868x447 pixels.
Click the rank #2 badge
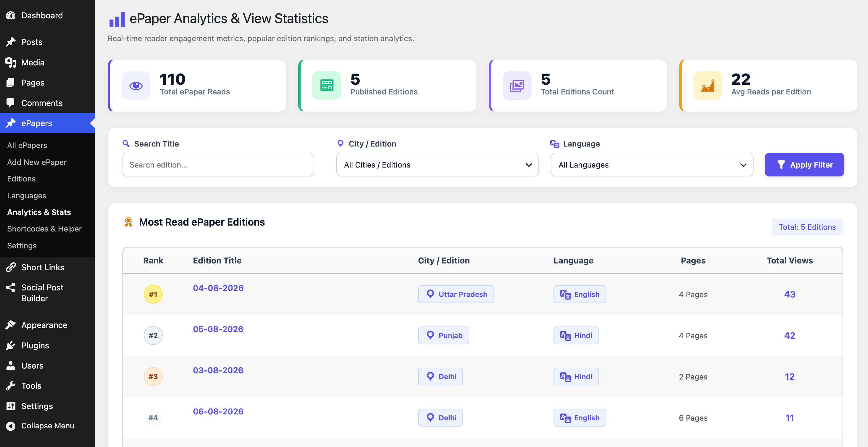(153, 335)
